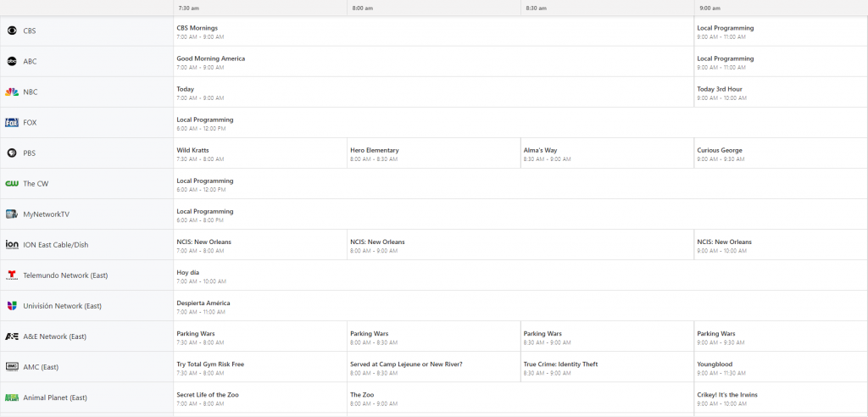Click the 9:00 am time header
The image size is (868, 417).
709,8
